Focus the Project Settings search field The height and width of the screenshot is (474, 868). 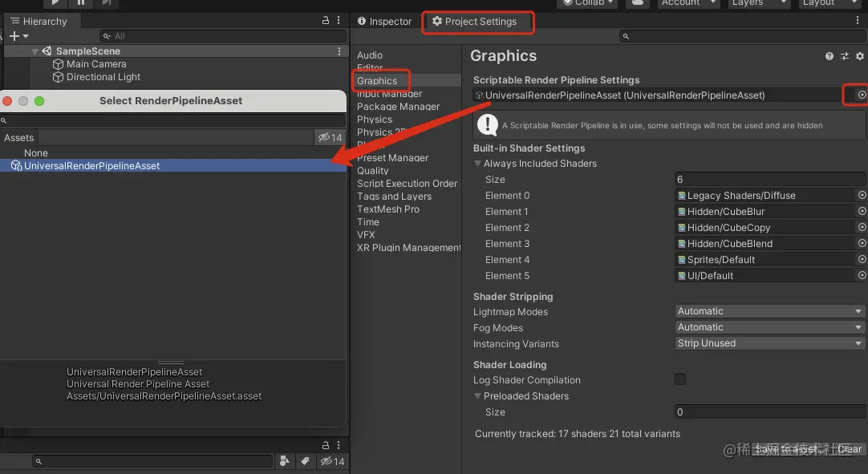tap(743, 36)
